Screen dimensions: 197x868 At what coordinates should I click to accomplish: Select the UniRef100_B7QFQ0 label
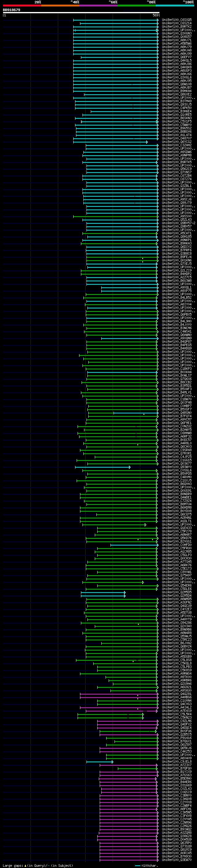(177, 768)
